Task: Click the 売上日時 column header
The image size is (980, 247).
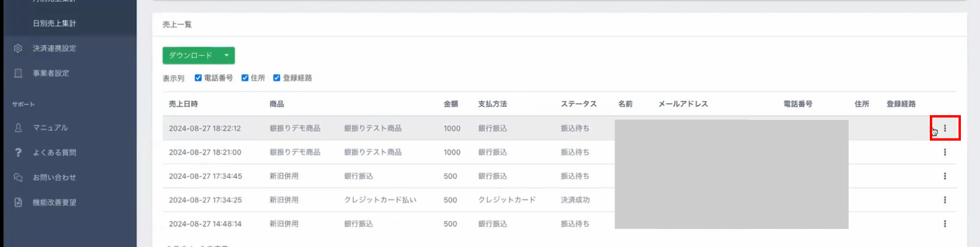Action: click(183, 104)
